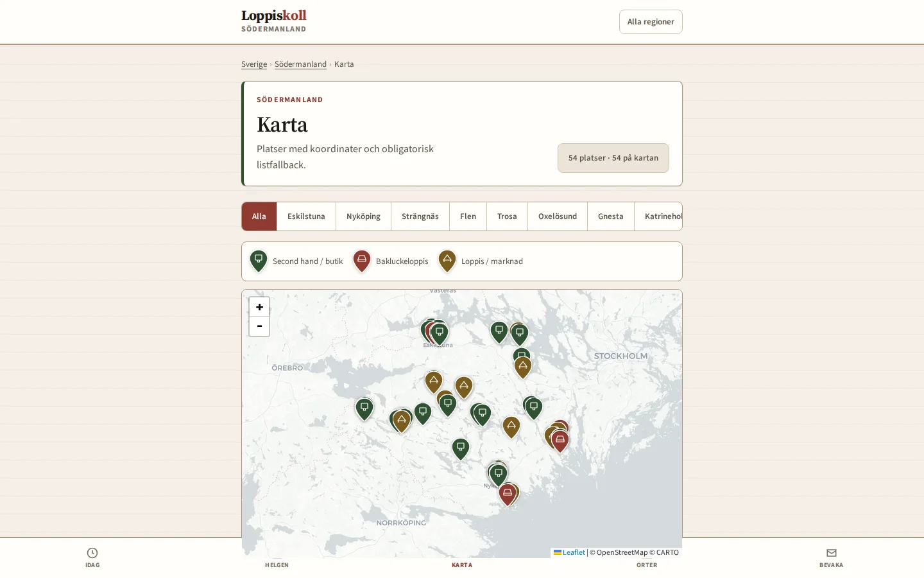Open the Leaflet attribution link
Screen dimensions: 924x578
point(570,552)
